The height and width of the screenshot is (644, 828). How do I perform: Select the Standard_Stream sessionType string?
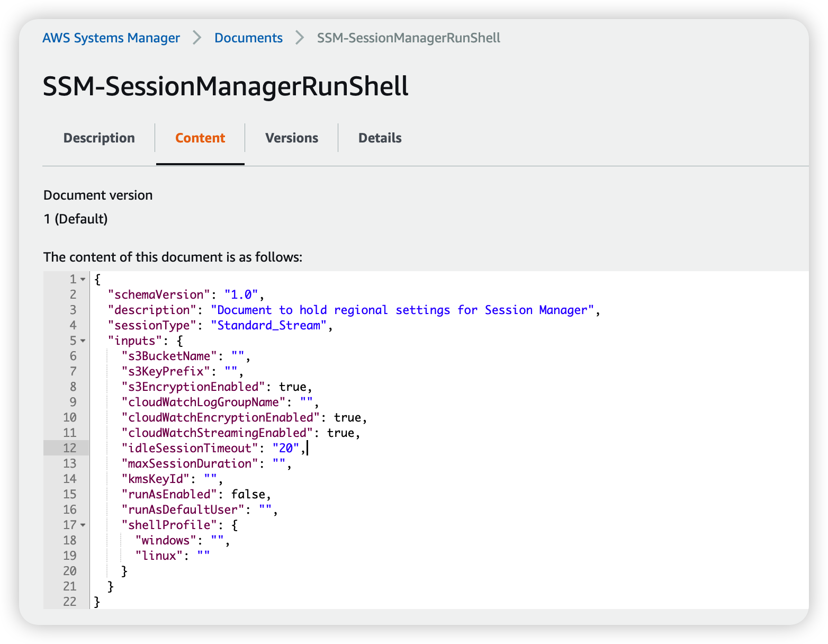(269, 325)
